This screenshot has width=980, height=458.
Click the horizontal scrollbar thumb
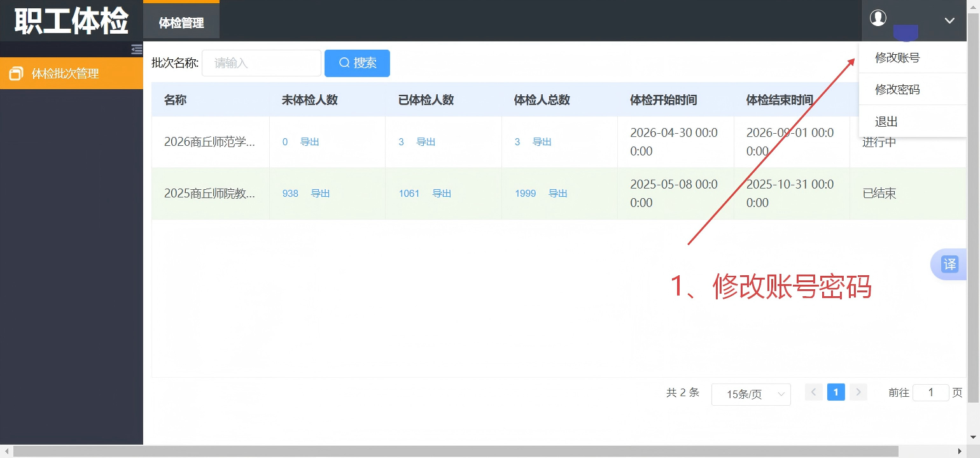pyautogui.click(x=456, y=452)
